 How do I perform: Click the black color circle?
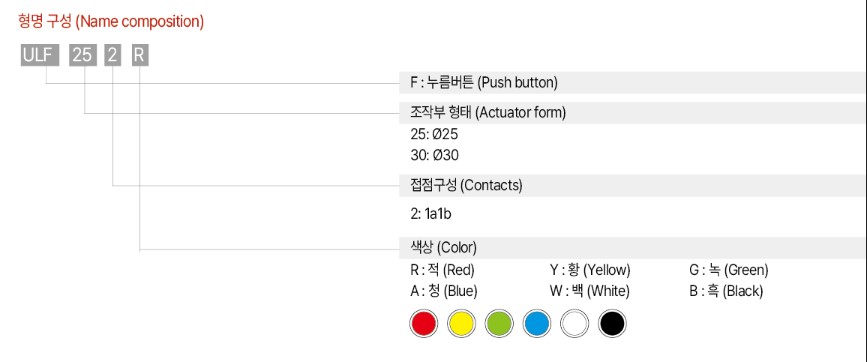point(612,323)
